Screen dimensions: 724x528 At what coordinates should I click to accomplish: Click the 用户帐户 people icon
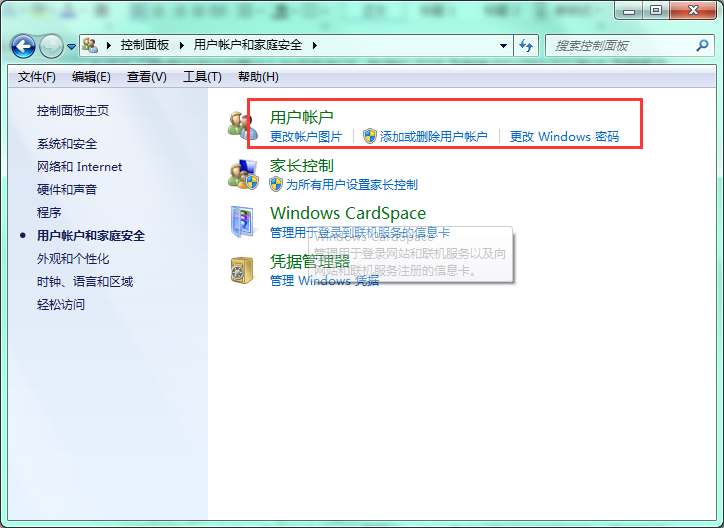242,125
